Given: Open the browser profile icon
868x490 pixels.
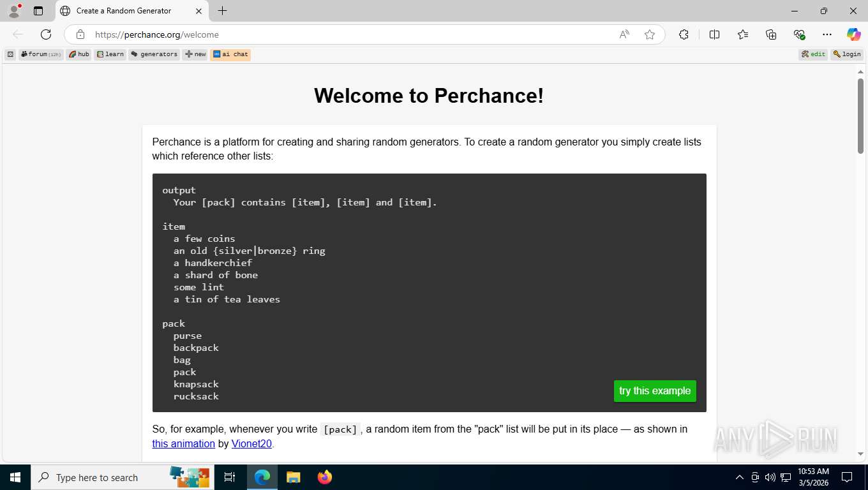Looking at the screenshot, I should [x=14, y=11].
